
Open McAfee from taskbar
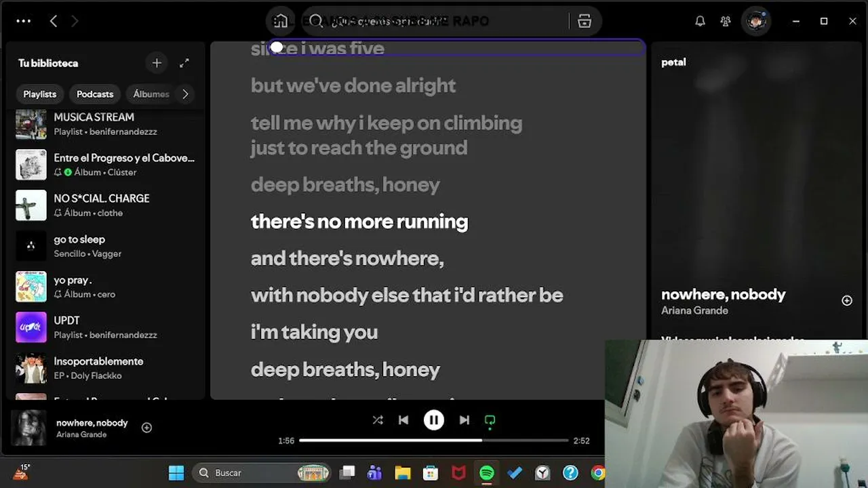point(458,473)
